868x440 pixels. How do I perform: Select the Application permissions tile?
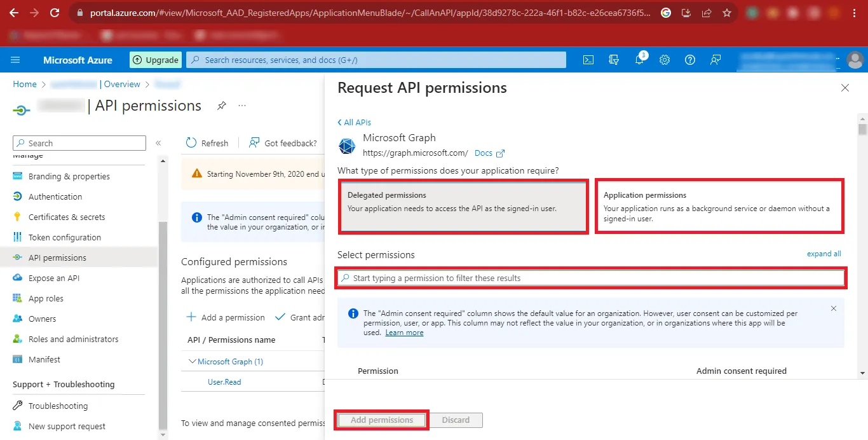(719, 206)
